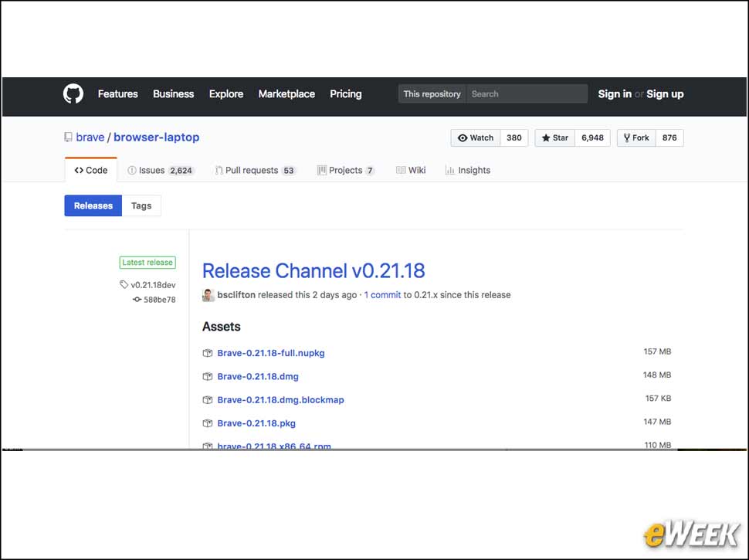Click the GitHub octocat logo
The width and height of the screenshot is (749, 560).
[x=73, y=93]
